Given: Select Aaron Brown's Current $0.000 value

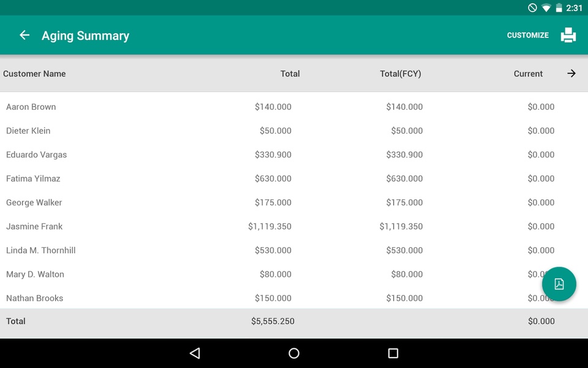Looking at the screenshot, I should pyautogui.click(x=541, y=107).
